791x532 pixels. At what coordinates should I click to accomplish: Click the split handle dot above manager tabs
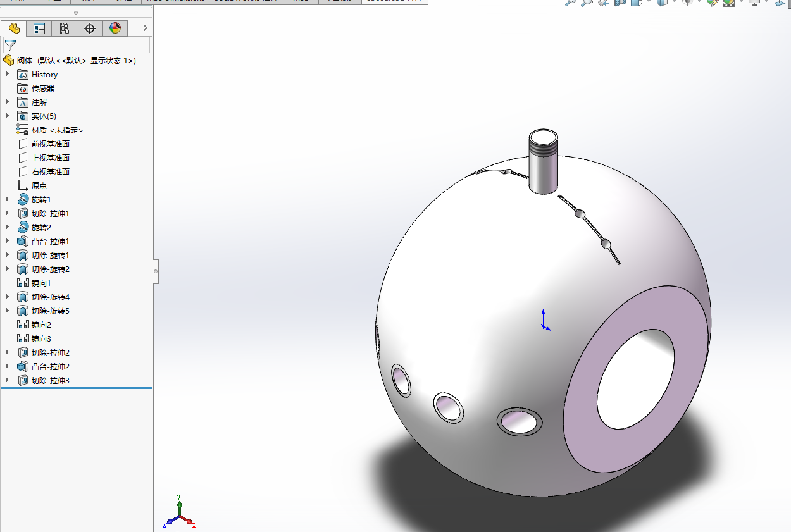click(76, 13)
